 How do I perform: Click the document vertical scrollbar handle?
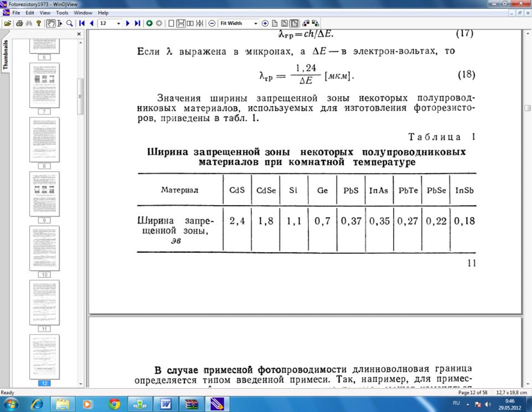[528, 108]
